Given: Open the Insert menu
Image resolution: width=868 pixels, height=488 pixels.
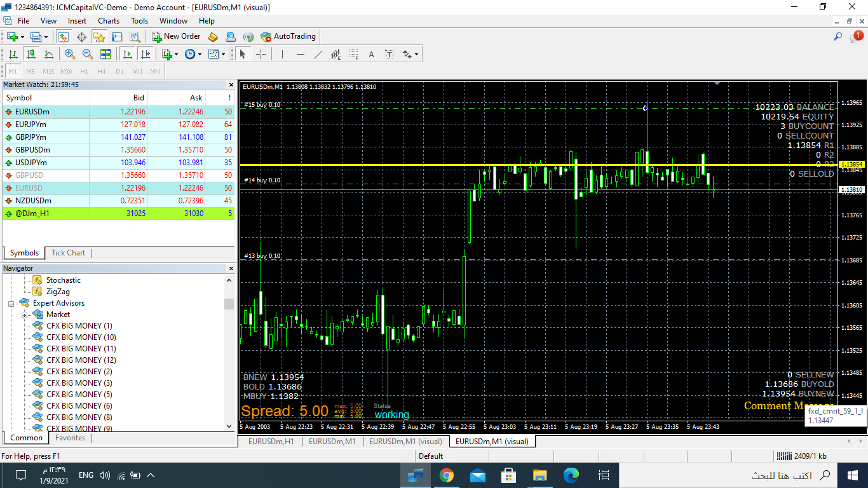Looking at the screenshot, I should tap(78, 21).
